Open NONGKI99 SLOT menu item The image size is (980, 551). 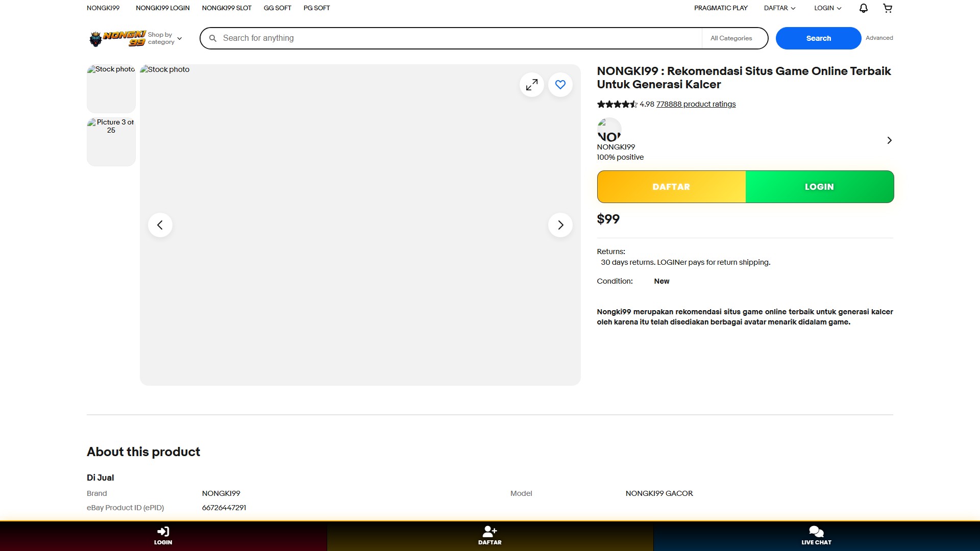click(x=227, y=8)
